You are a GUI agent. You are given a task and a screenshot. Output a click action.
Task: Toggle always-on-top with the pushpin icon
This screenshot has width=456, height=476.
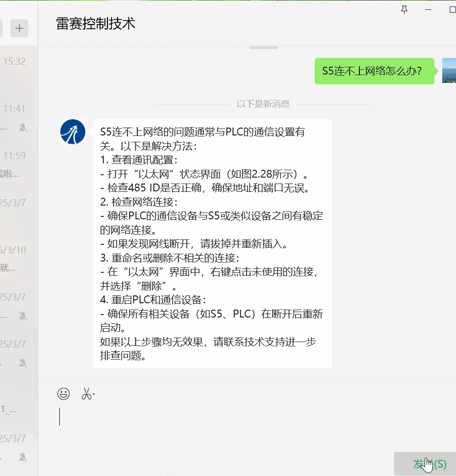pyautogui.click(x=404, y=10)
